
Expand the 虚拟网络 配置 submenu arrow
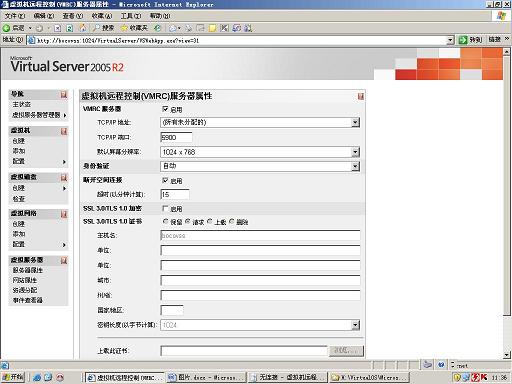(64, 245)
